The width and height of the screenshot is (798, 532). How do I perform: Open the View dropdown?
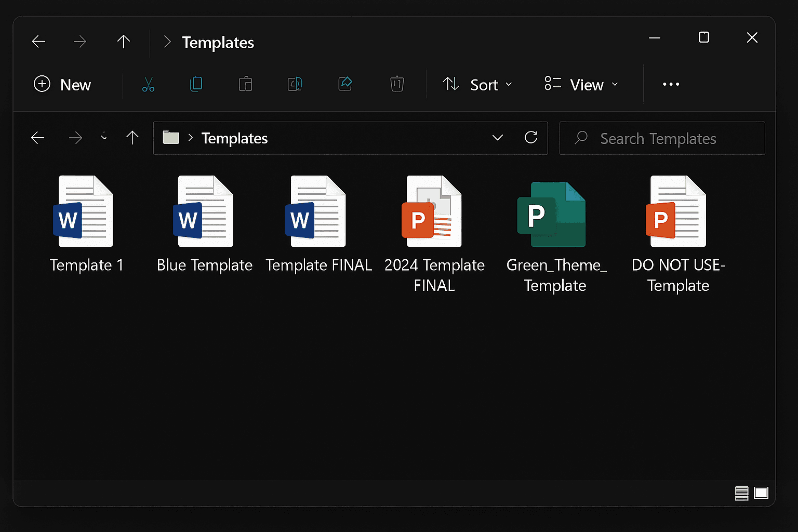tap(581, 84)
